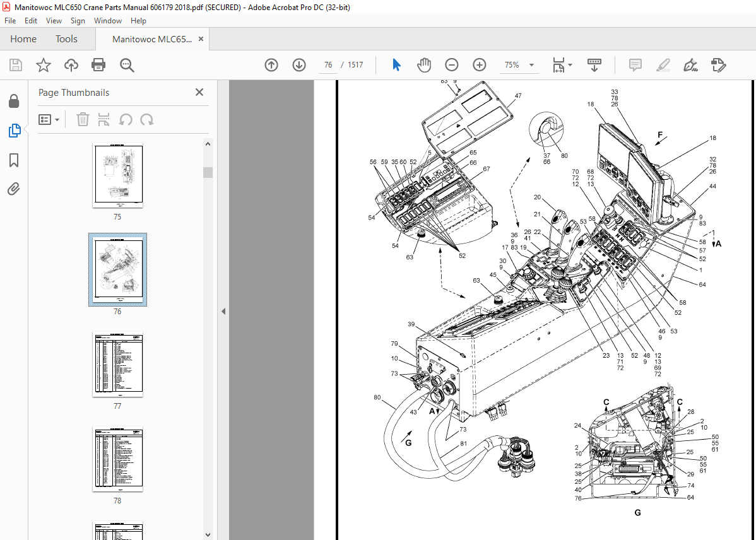The width and height of the screenshot is (756, 540).
Task: Click the read mode keyboard icon
Action: [594, 65]
